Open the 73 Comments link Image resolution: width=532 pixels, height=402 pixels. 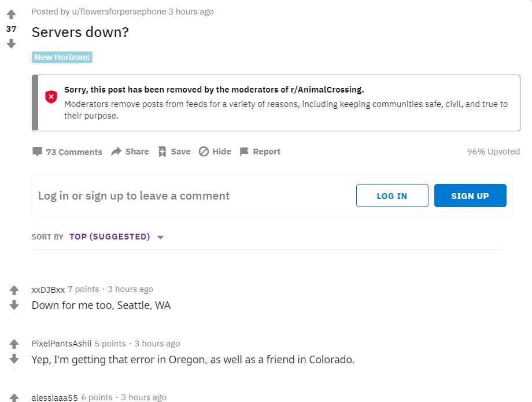point(67,152)
